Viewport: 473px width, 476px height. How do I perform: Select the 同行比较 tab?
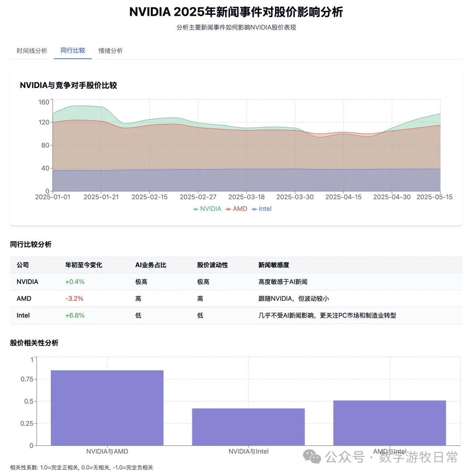click(73, 50)
